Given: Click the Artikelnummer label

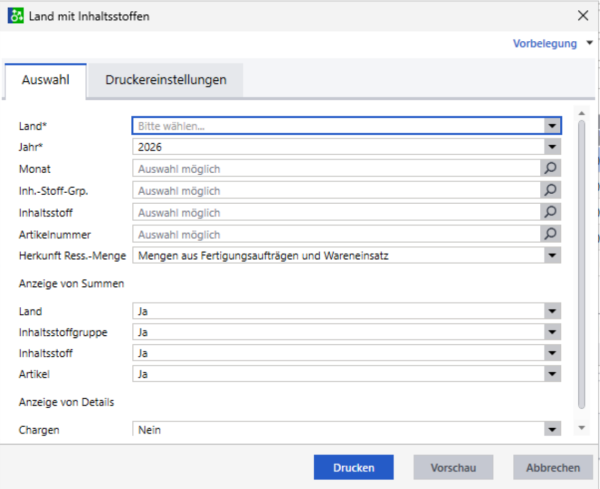Looking at the screenshot, I should click(x=55, y=235).
